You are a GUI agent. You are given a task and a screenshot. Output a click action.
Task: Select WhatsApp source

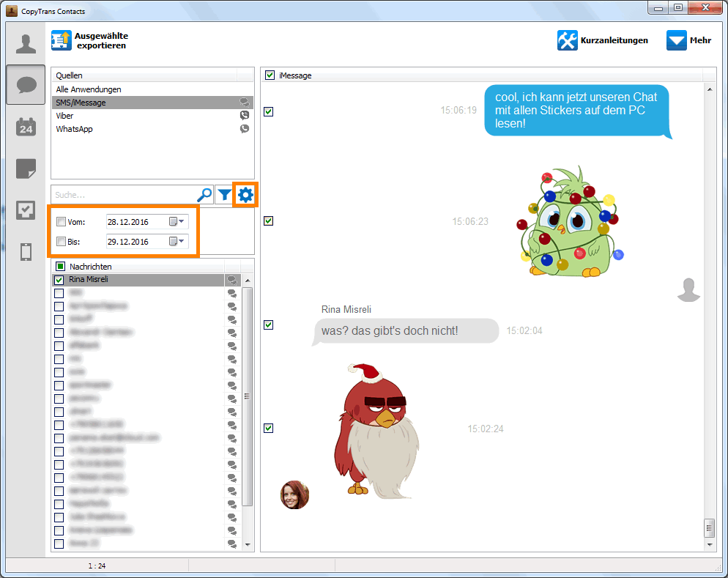tap(152, 129)
